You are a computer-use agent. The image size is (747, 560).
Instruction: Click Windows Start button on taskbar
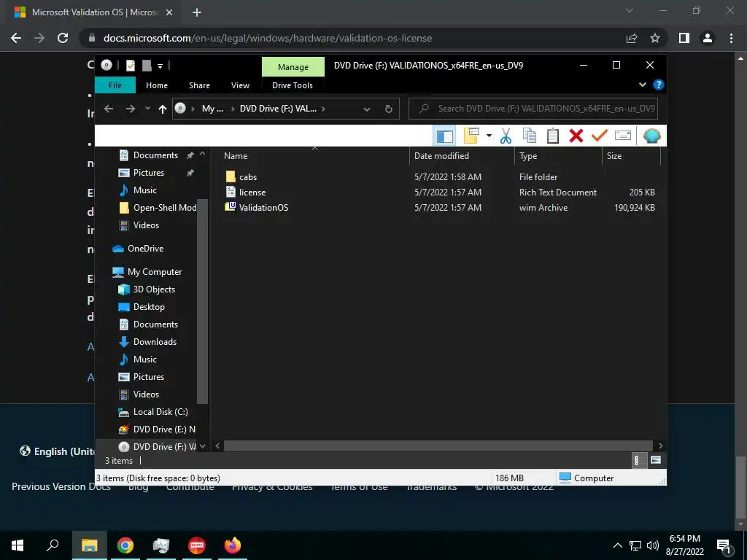(18, 545)
